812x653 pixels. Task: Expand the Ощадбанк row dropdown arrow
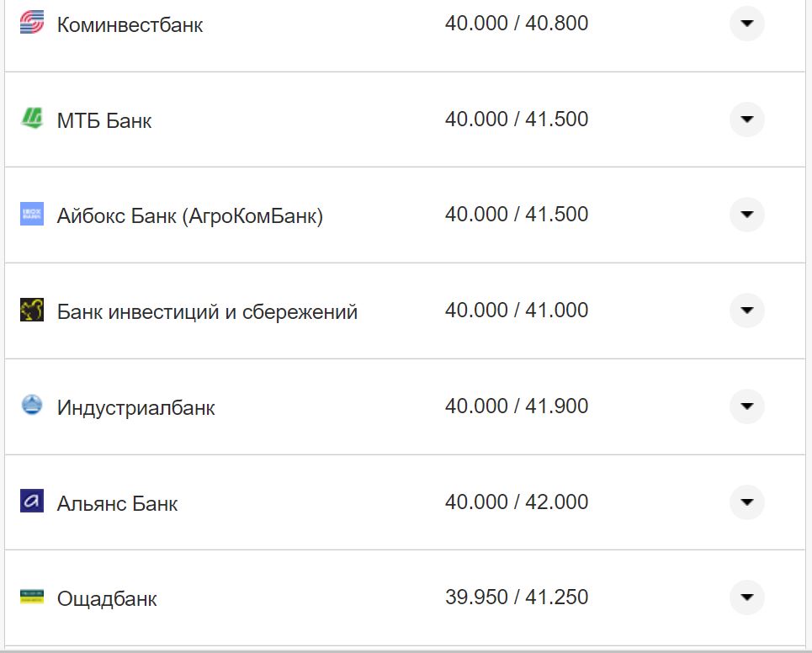coord(746,597)
